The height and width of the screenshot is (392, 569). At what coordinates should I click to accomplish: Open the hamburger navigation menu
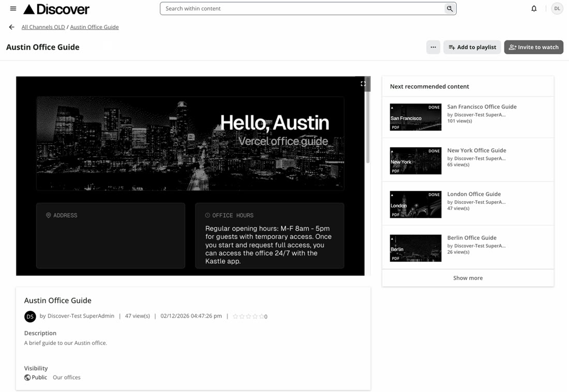click(x=13, y=8)
